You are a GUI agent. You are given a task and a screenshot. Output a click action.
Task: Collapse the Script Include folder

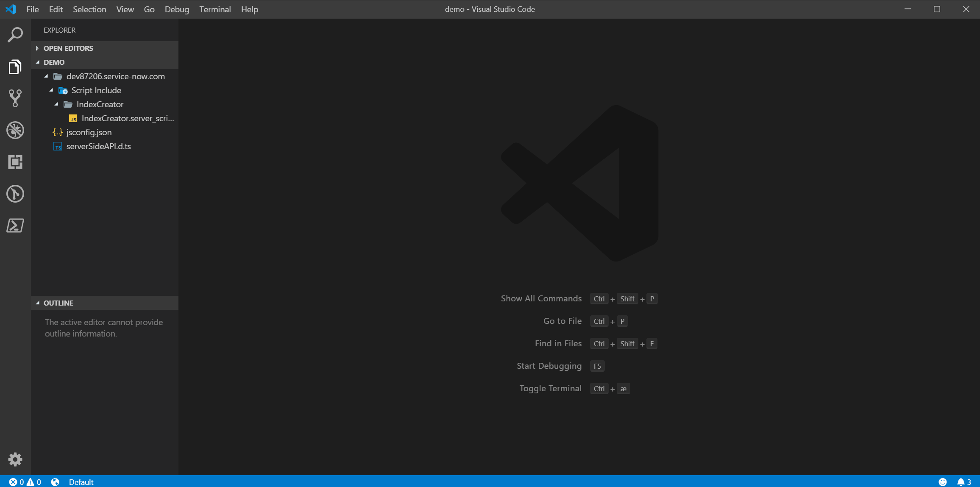tap(96, 90)
